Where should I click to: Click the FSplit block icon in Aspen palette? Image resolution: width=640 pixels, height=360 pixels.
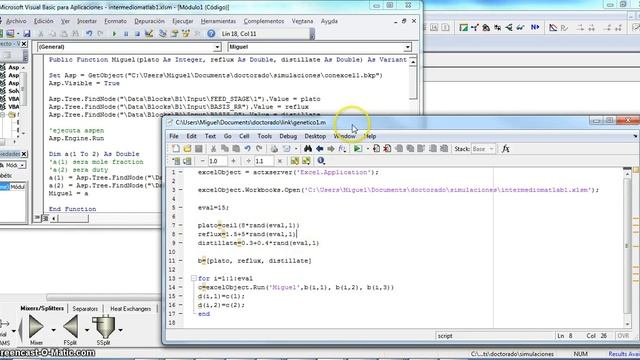(x=71, y=327)
